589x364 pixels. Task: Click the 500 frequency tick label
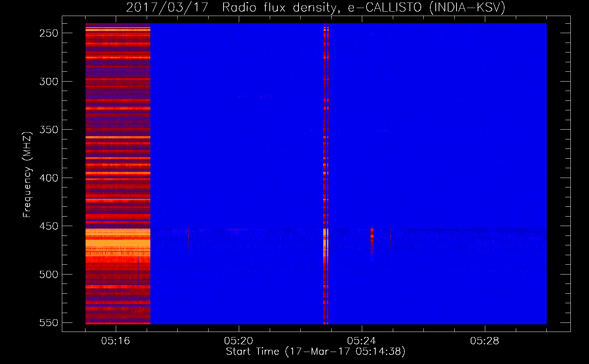(x=49, y=274)
